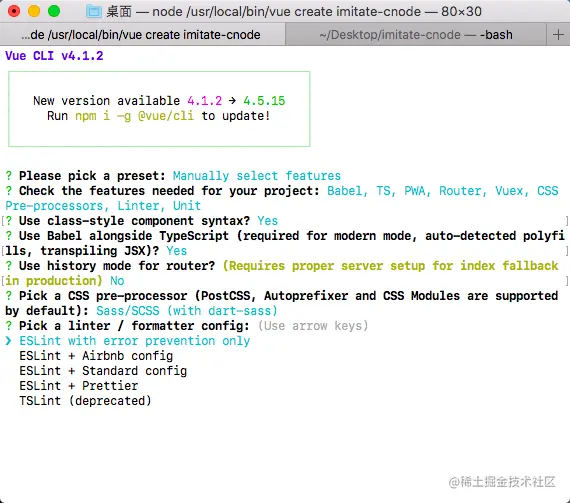570x503 pixels.
Task: Click the new tab plus icon
Action: [x=558, y=35]
